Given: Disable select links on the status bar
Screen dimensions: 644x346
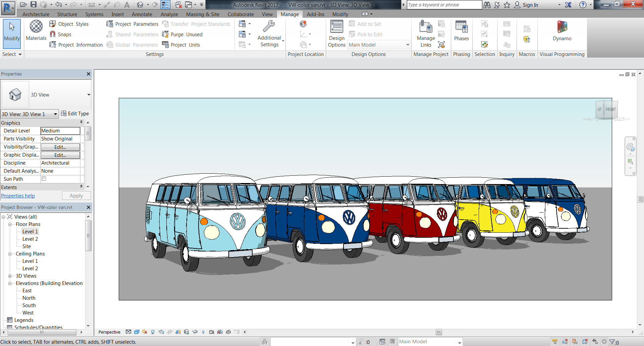Looking at the screenshot, I should [555, 342].
